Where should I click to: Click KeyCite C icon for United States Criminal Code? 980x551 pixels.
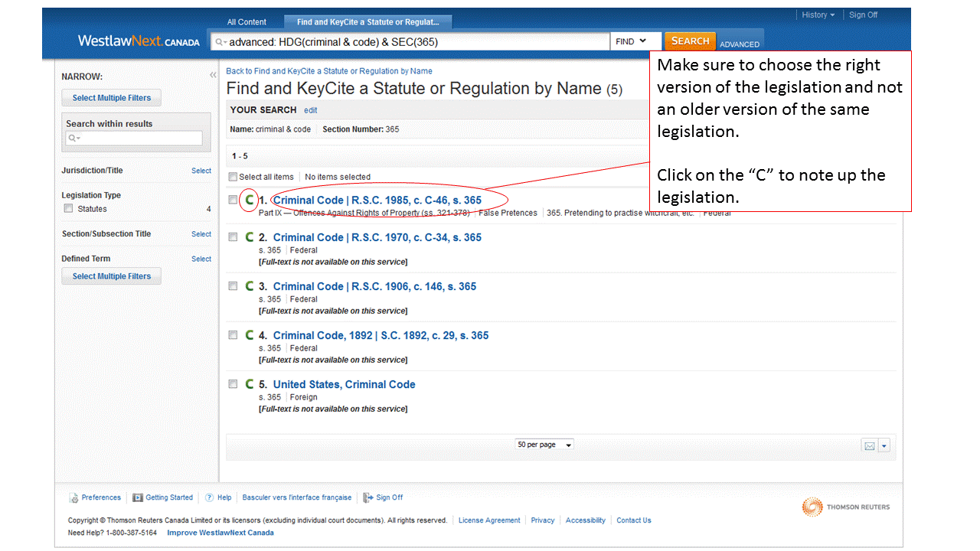coord(249,384)
